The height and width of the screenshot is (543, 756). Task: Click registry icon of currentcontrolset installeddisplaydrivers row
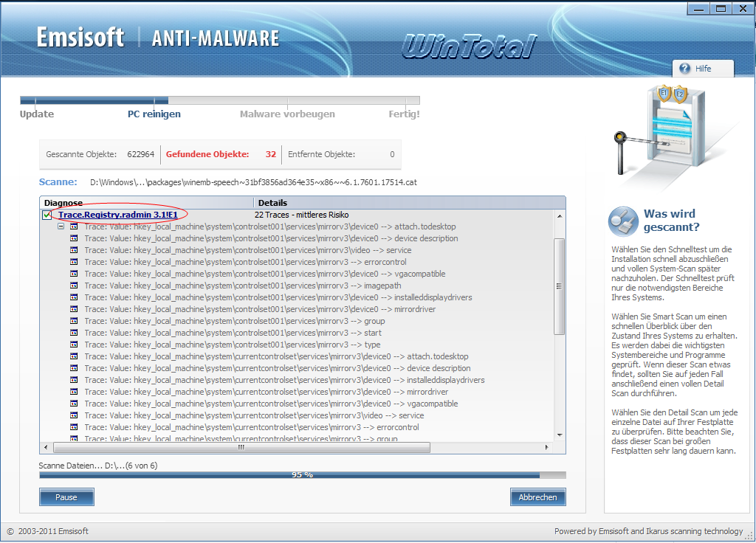point(74,380)
